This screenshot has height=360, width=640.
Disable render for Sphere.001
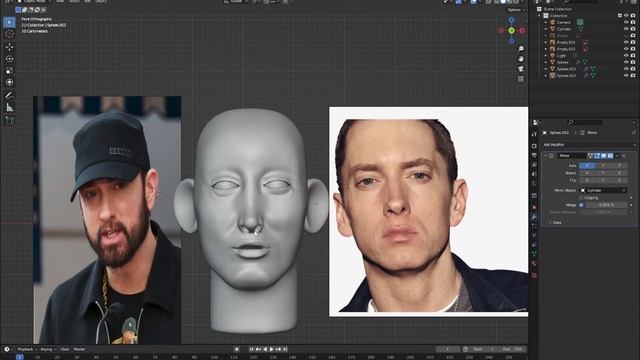[x=633, y=69]
